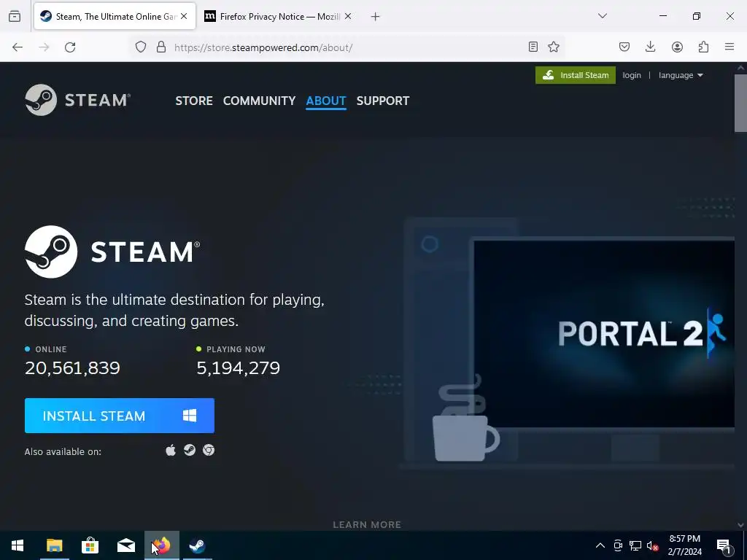Open Firefox application menu
The image size is (747, 560).
729,47
